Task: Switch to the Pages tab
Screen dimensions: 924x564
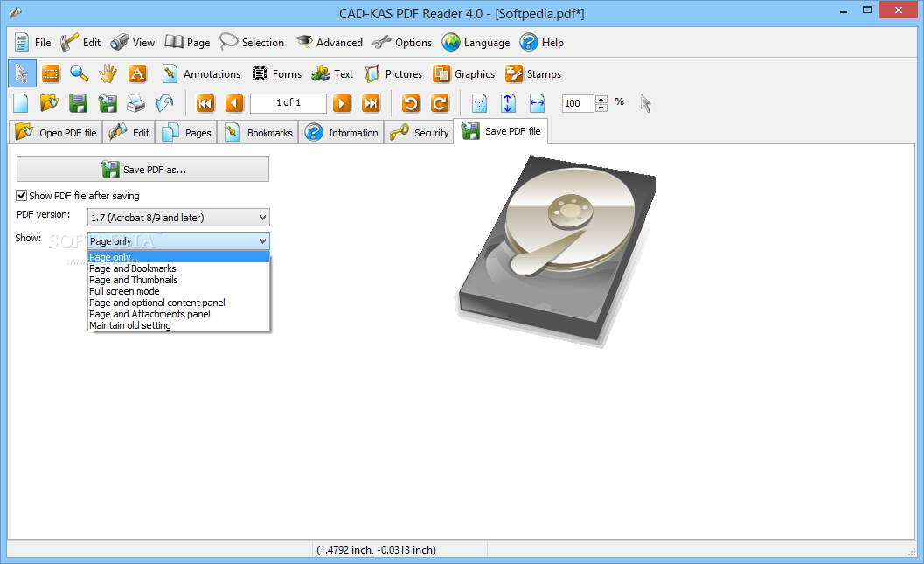Action: 186,133
